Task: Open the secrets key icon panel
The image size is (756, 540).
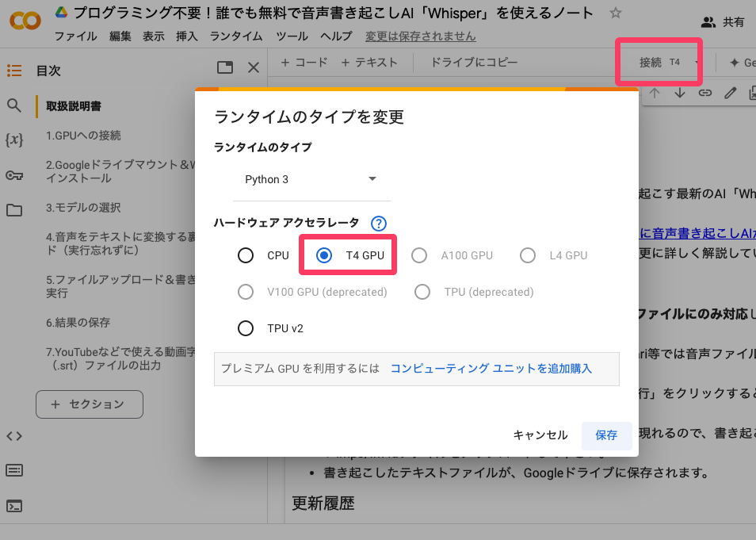Action: pyautogui.click(x=13, y=175)
